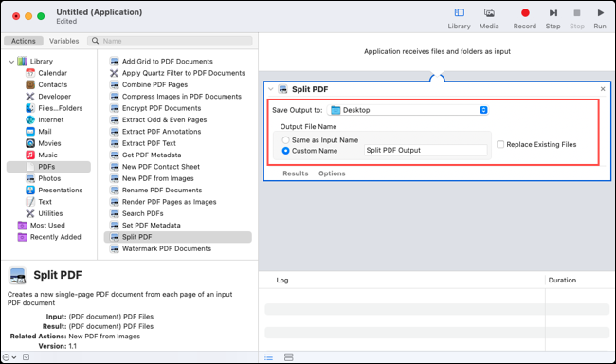The height and width of the screenshot is (364, 616).
Task: Select Split PDF action in list
Action: (x=178, y=237)
